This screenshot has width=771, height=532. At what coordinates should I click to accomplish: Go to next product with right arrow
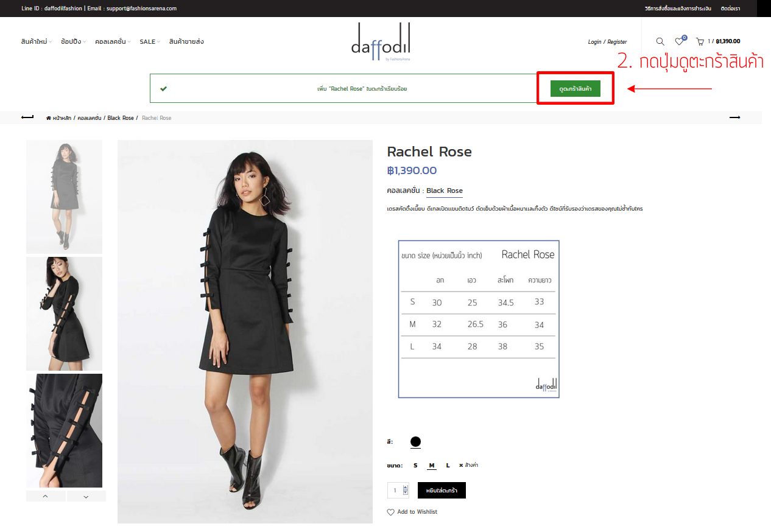(x=735, y=117)
